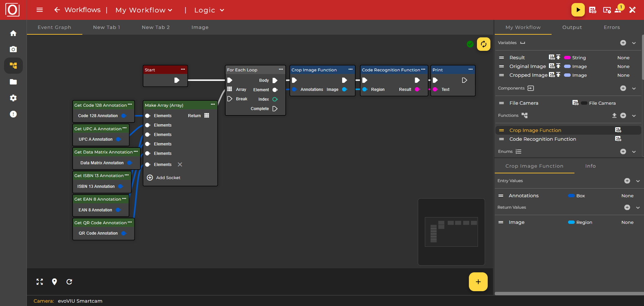Open the Errors tab in right panel
This screenshot has width=644, height=306.
coord(611,27)
